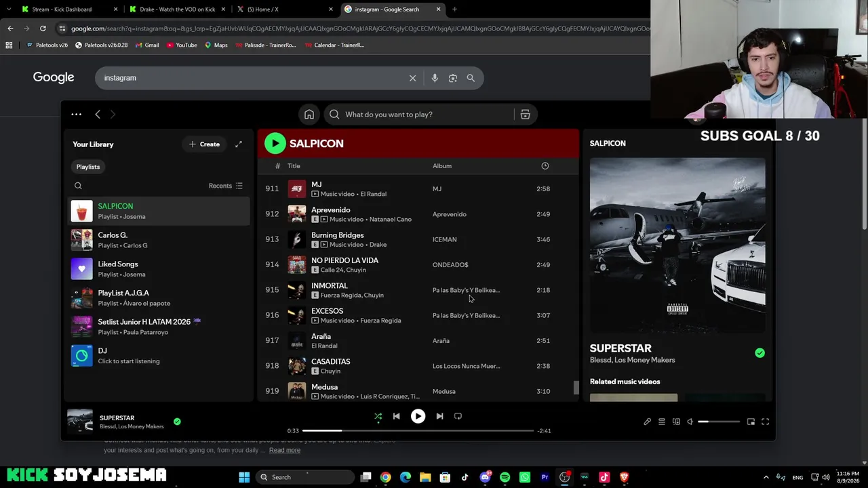The width and height of the screenshot is (868, 488).
Task: Reload the Google page
Action: pyautogui.click(x=43, y=28)
